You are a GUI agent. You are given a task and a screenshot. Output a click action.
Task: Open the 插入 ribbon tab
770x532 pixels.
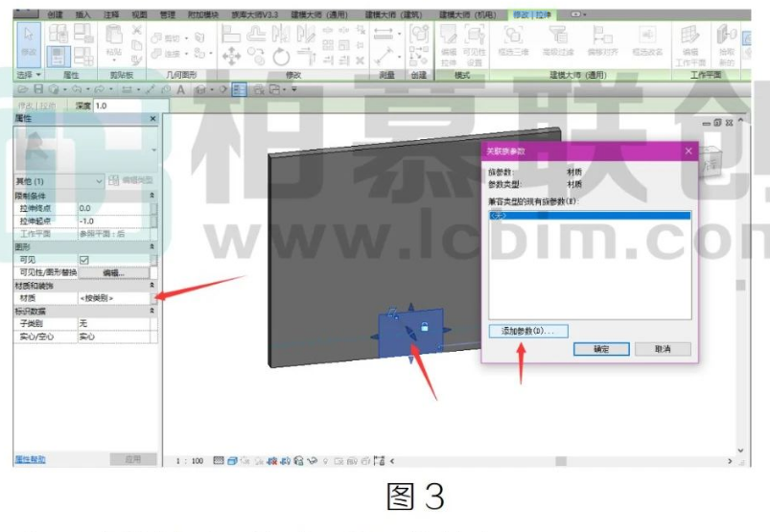coord(83,14)
